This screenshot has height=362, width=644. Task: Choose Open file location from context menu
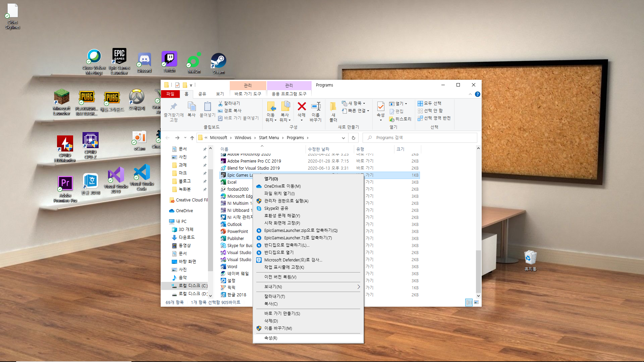click(x=308, y=194)
